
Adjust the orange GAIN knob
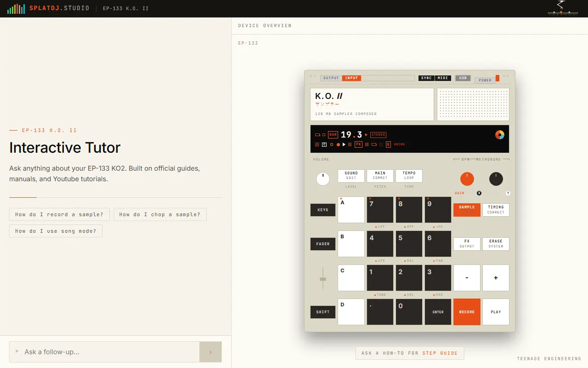coord(467,179)
